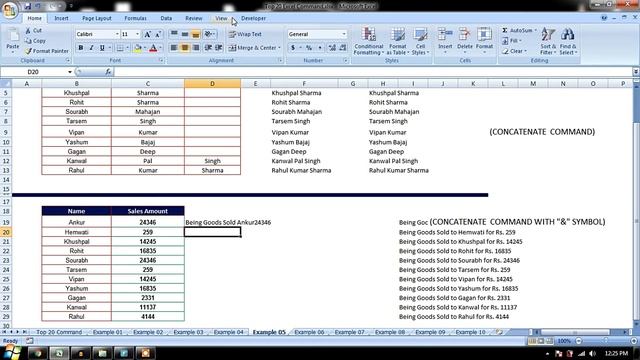The width and height of the screenshot is (640, 360).
Task: Switch to the Review tab
Action: click(x=194, y=18)
